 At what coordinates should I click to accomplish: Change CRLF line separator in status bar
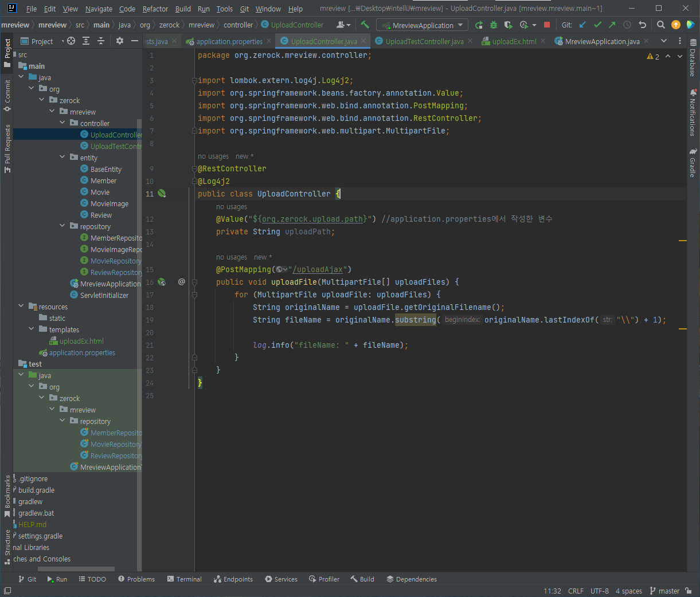click(x=576, y=591)
